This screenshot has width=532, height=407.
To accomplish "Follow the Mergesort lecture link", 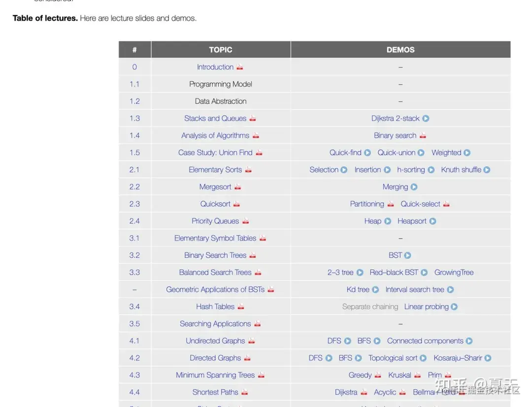I will click(215, 187).
